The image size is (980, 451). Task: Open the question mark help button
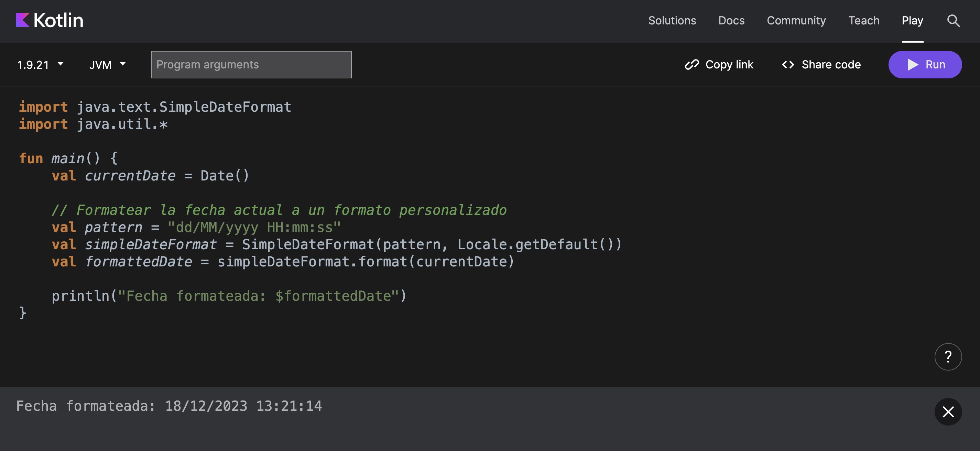coord(948,357)
